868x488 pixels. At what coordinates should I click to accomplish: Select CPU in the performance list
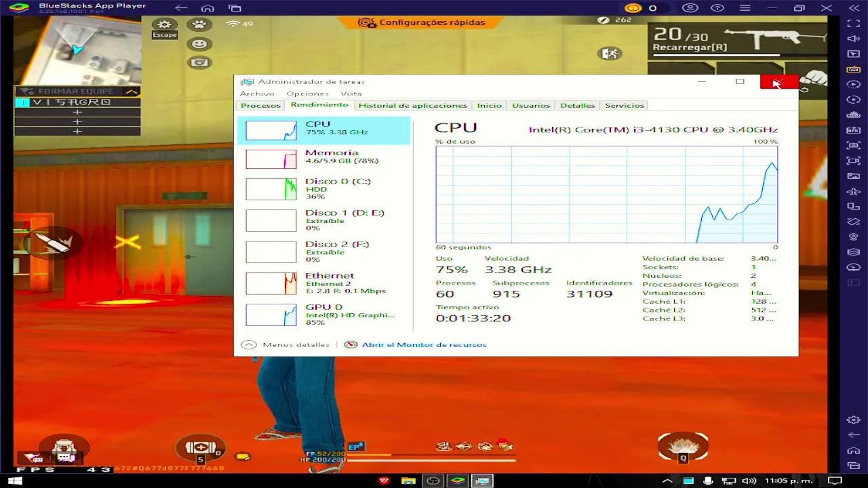pos(324,130)
